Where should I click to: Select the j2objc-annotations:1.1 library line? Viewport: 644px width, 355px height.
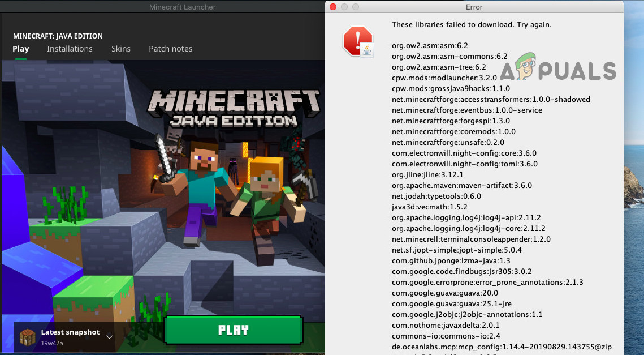[x=467, y=314]
